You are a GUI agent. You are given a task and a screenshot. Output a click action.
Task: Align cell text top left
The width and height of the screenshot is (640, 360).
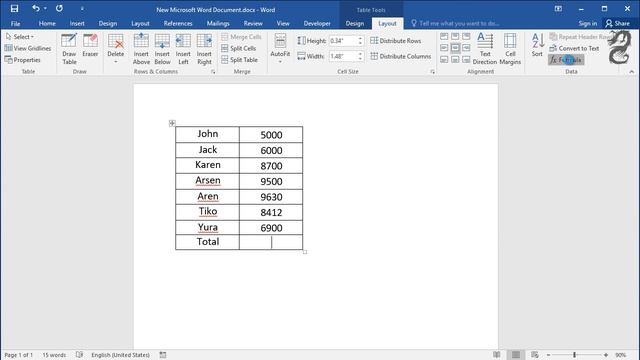coord(444,37)
